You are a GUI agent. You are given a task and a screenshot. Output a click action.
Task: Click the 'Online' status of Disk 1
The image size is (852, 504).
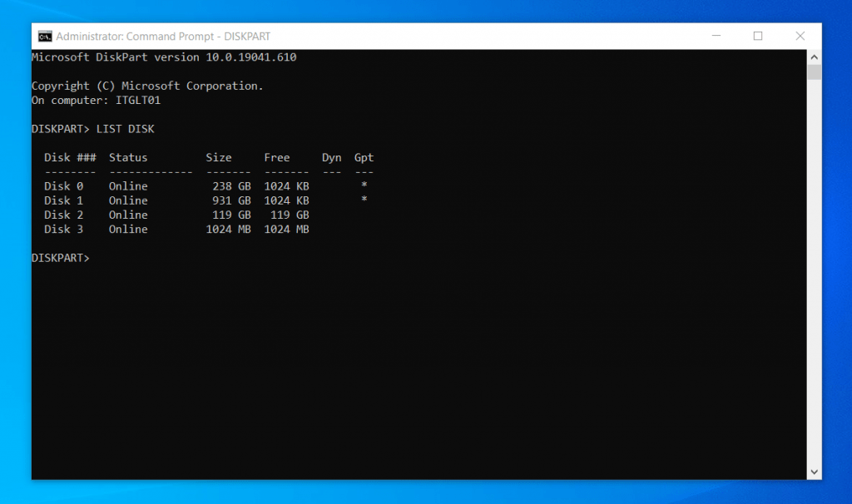pos(128,200)
